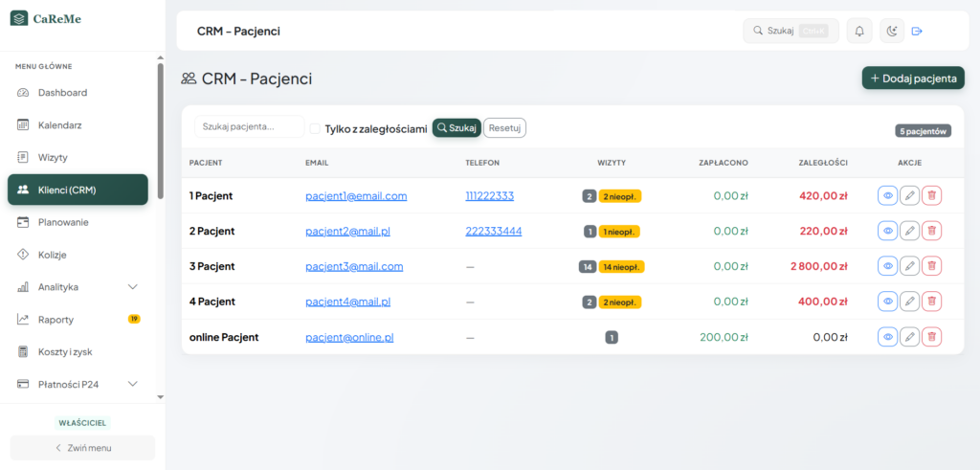Delete 1 Pacjent with trash icon
This screenshot has width=980, height=470.
click(932, 195)
